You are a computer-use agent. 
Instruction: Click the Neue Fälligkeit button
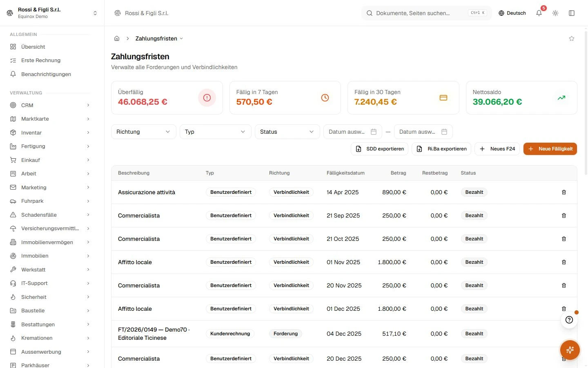point(550,149)
